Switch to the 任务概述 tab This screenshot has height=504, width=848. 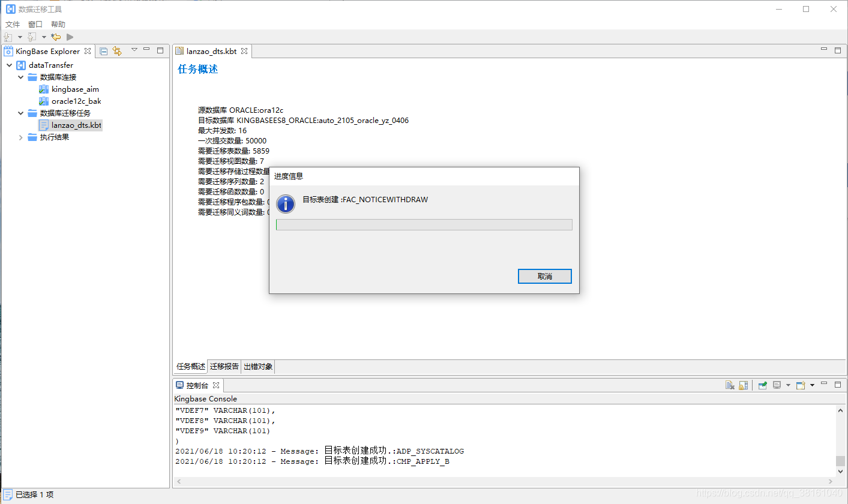click(191, 366)
